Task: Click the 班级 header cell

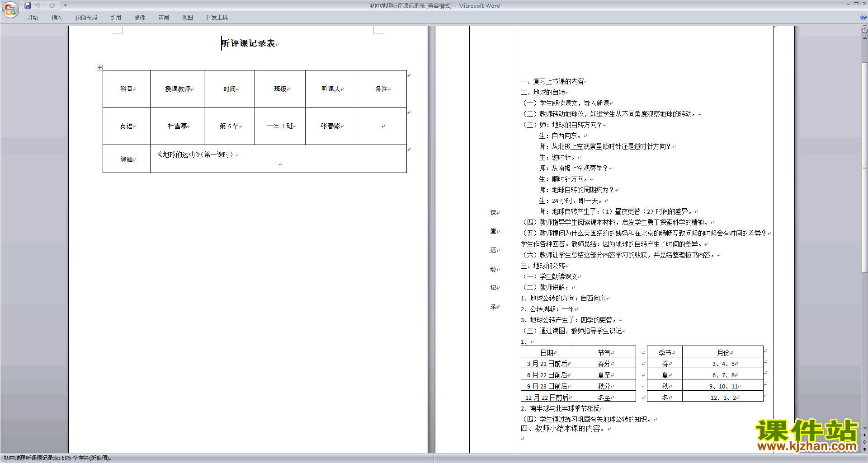Action: pyautogui.click(x=280, y=89)
